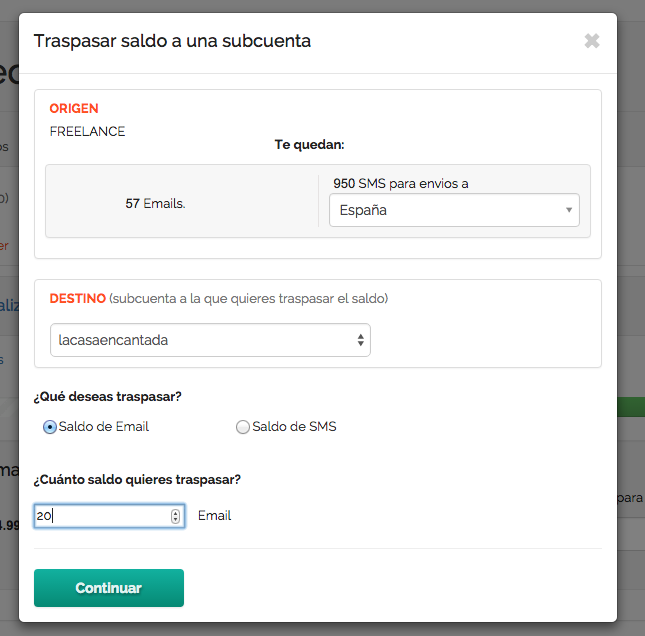Decrease amount with the stepper down arrow

click(x=176, y=520)
